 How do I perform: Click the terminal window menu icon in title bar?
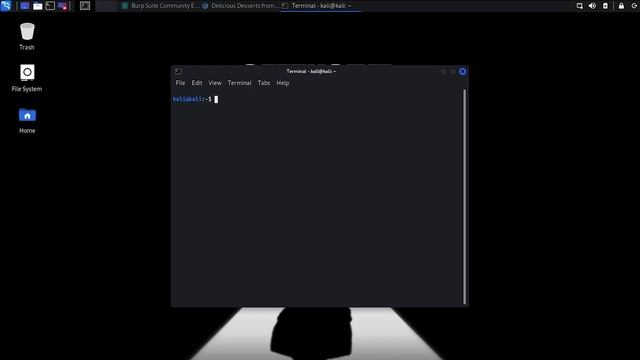coord(178,71)
